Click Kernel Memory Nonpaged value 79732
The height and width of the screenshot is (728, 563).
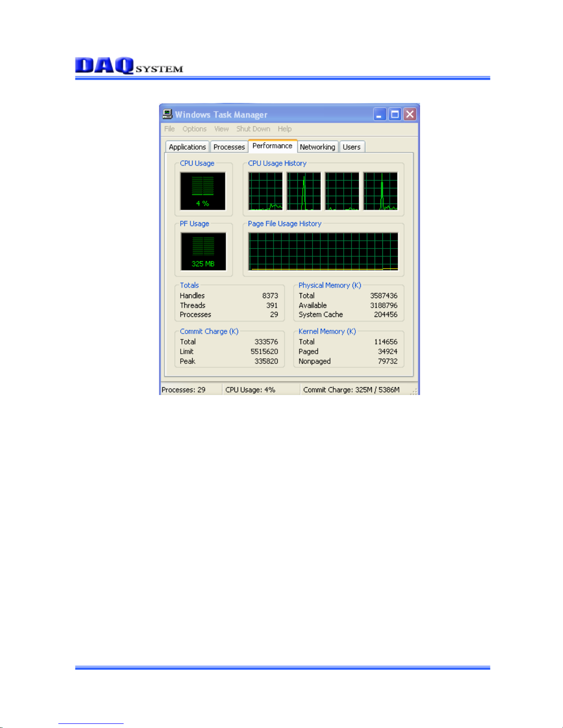pyautogui.click(x=387, y=361)
